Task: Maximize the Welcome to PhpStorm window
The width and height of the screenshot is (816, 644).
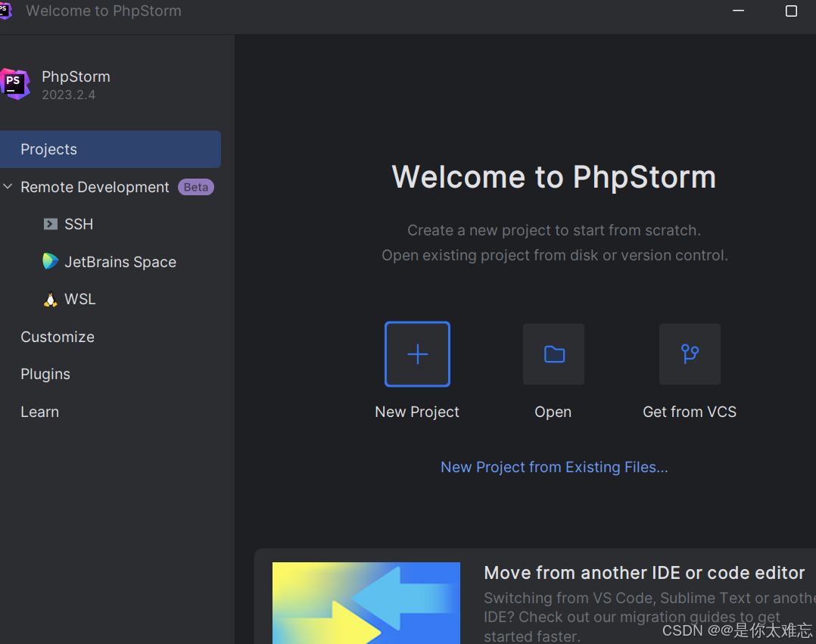Action: coord(791,11)
